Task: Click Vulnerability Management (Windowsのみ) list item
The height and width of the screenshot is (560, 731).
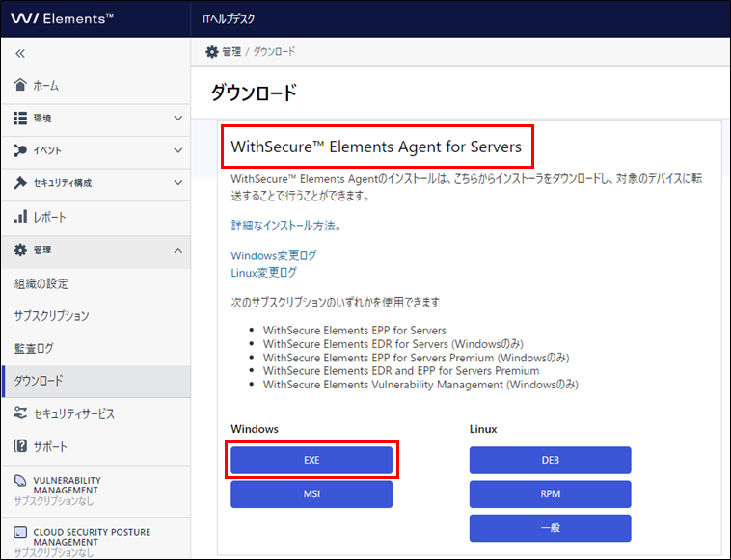Action: click(x=420, y=385)
